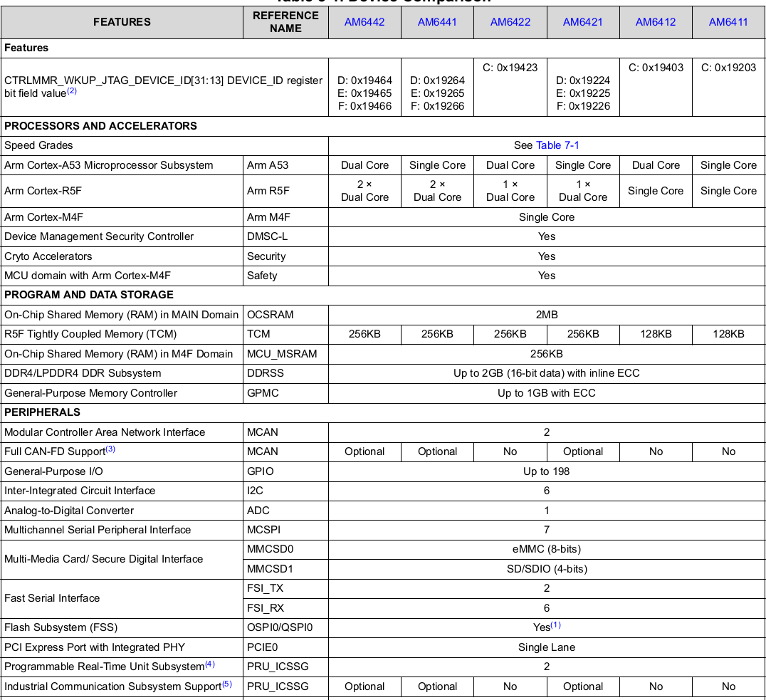Screen dimensions: 766x700
Task: Select 'Up to 2GB (16-bit data) with inline ECC'
Action: pyautogui.click(x=547, y=373)
